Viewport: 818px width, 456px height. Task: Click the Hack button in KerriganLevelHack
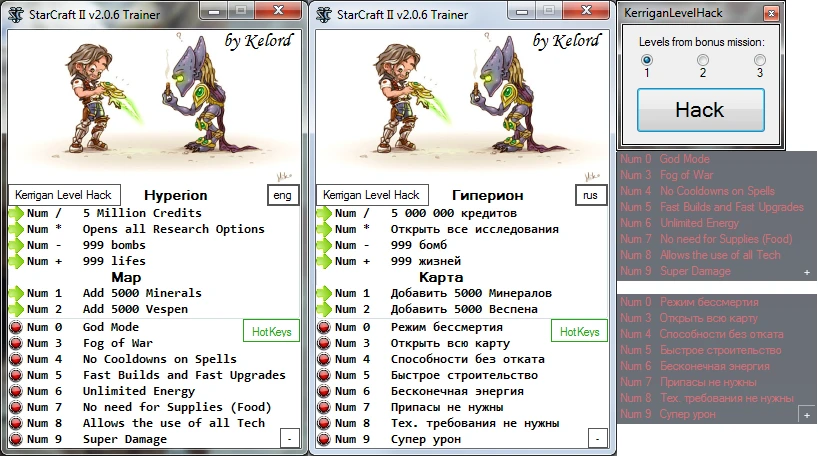(701, 110)
